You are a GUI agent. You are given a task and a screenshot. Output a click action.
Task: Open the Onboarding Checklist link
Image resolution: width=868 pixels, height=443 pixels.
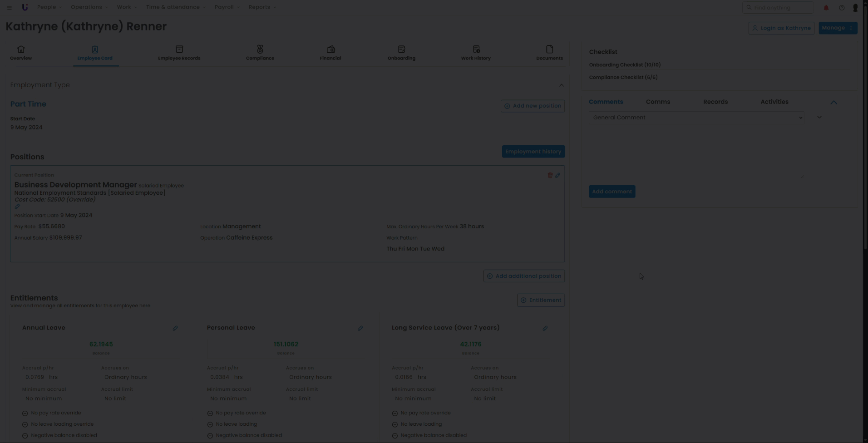[x=625, y=65]
